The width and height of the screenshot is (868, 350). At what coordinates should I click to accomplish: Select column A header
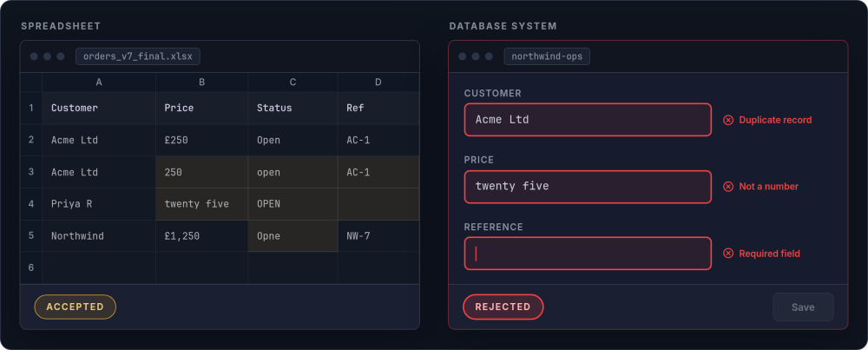[x=99, y=83]
